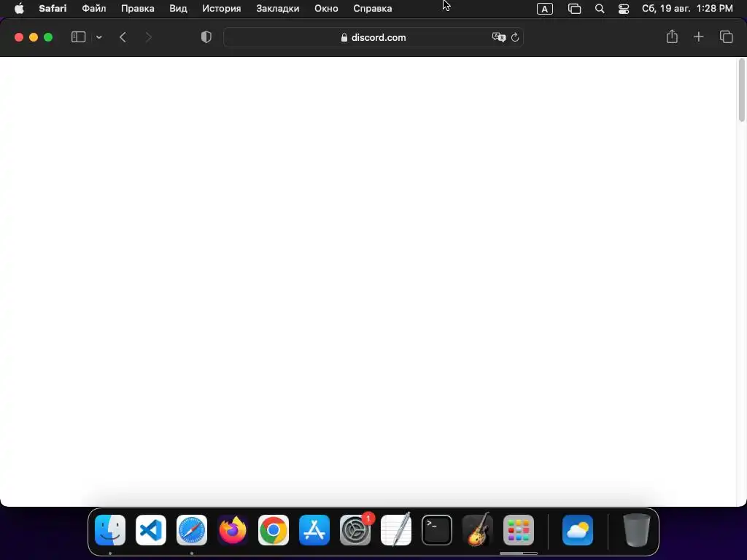Image resolution: width=747 pixels, height=560 pixels.
Task: Open the Закладки menu
Action: click(278, 9)
